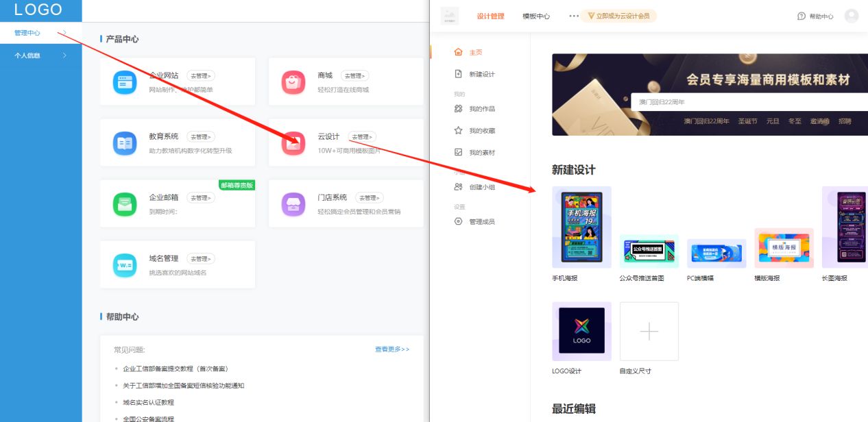Viewport: 868px width, 422px height.
Task: Click the 域名管理 domain icon
Action: [125, 265]
